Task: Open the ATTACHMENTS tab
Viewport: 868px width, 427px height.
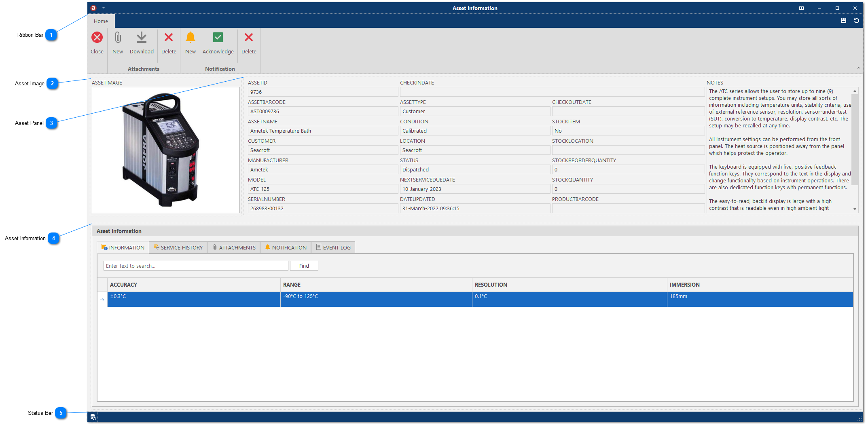Action: tap(234, 247)
